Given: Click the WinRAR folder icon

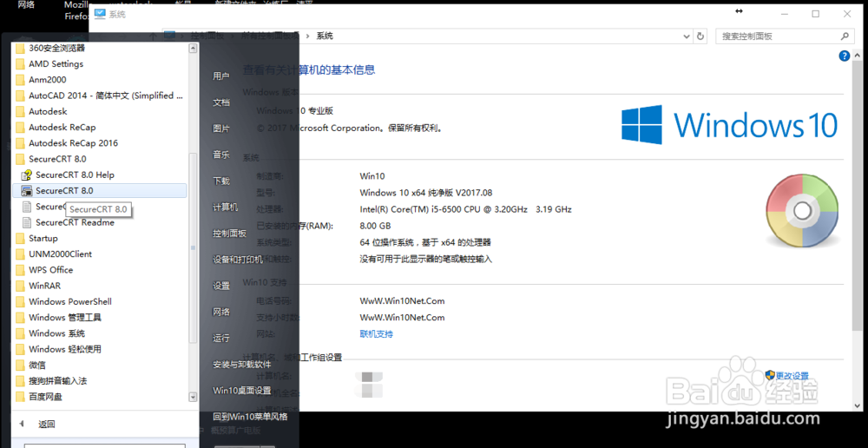Looking at the screenshot, I should point(20,286).
